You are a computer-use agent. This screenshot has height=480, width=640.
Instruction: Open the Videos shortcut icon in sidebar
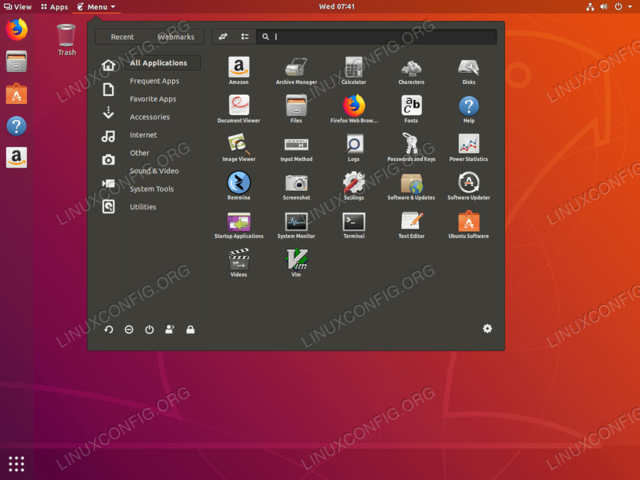click(109, 183)
